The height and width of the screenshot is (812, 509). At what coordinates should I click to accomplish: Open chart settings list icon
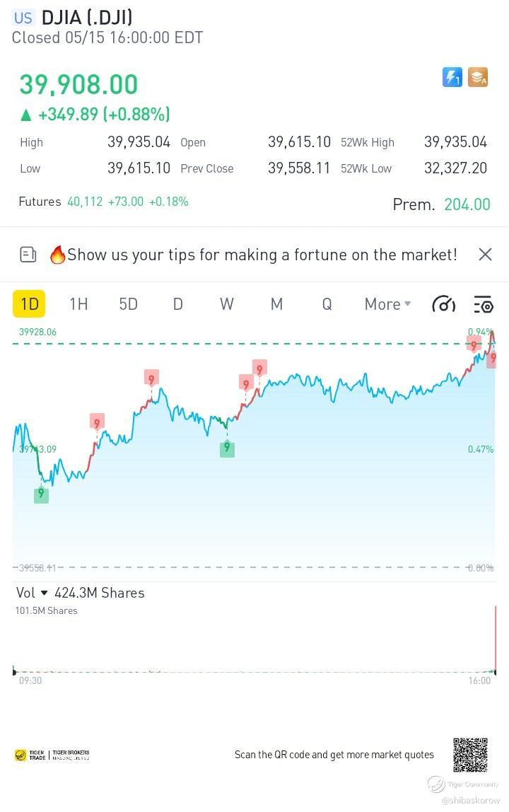coord(484,304)
